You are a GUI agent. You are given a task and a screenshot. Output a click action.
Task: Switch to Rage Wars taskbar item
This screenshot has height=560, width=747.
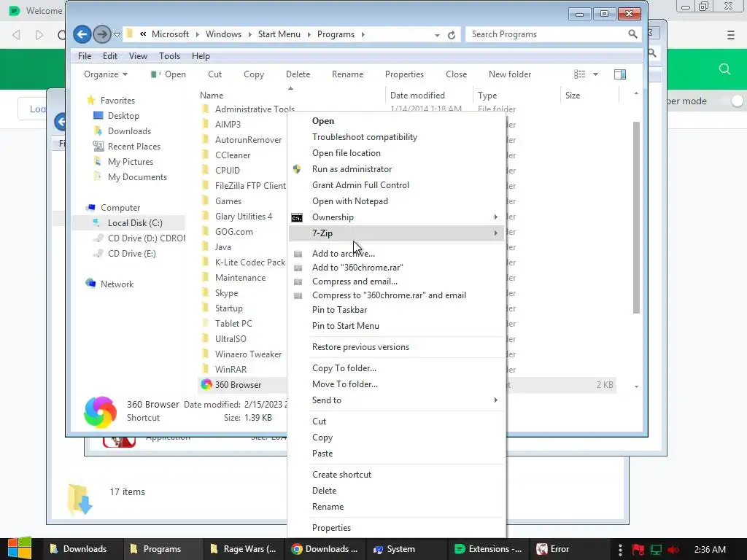[244, 549]
